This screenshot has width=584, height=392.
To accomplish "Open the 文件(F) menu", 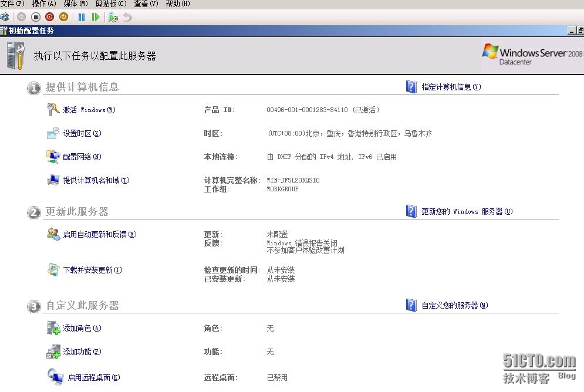I will click(x=12, y=4).
